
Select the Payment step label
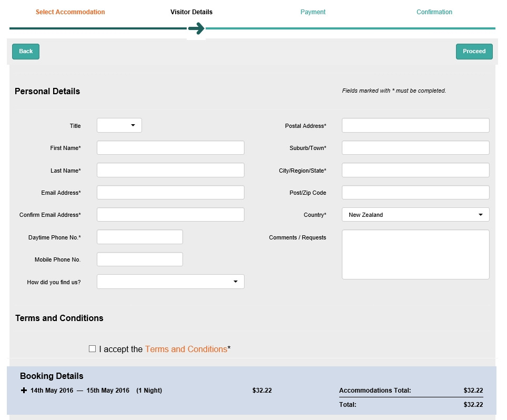point(313,12)
